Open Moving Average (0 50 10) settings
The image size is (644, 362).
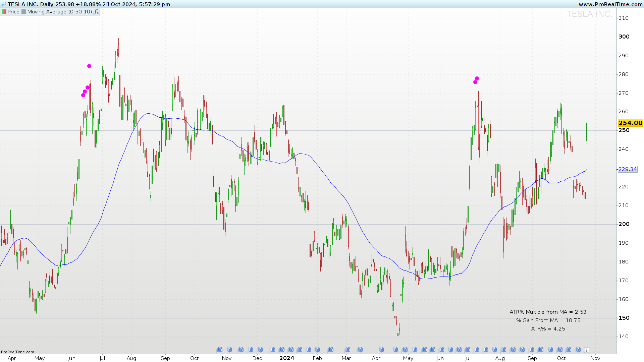(x=60, y=12)
